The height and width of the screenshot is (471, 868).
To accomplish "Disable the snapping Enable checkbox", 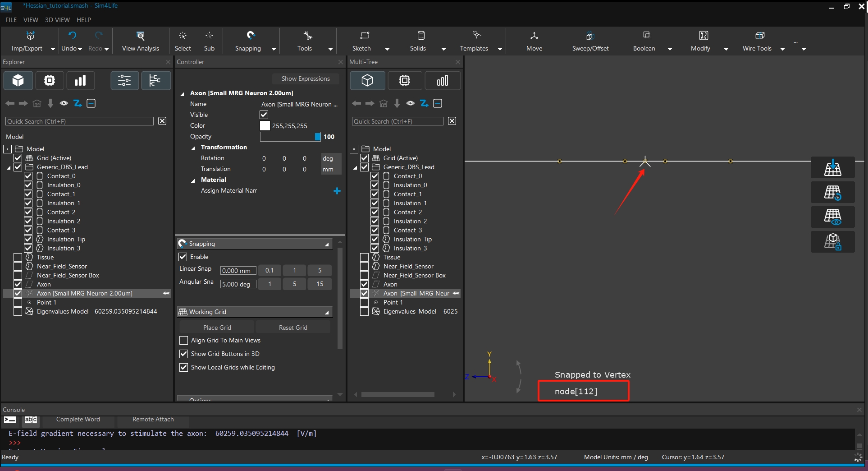I will [183, 257].
